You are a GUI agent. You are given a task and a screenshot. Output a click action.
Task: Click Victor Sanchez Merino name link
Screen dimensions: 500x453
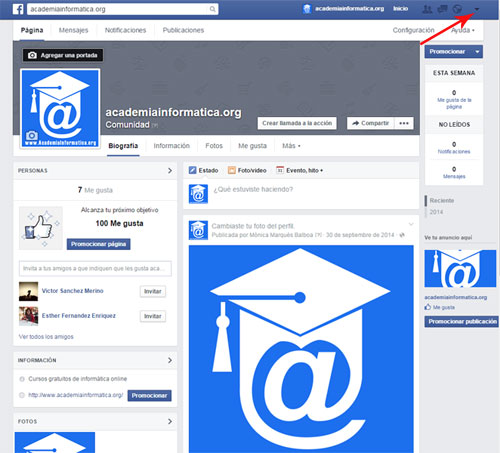[72, 291]
